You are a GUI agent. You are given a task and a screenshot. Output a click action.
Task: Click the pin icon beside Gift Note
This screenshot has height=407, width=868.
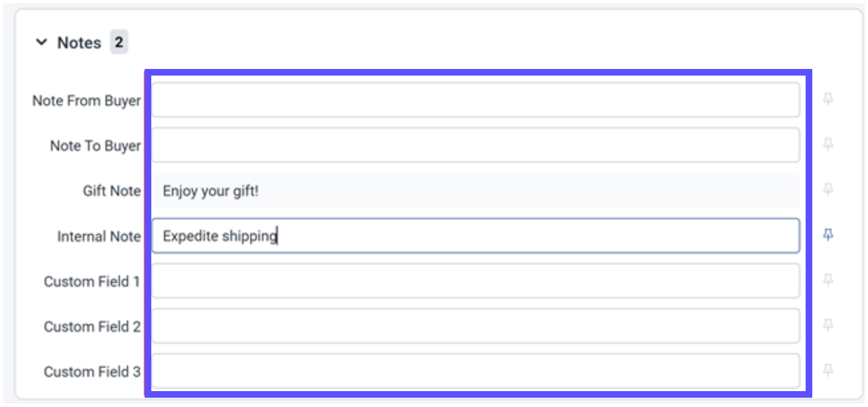point(828,190)
